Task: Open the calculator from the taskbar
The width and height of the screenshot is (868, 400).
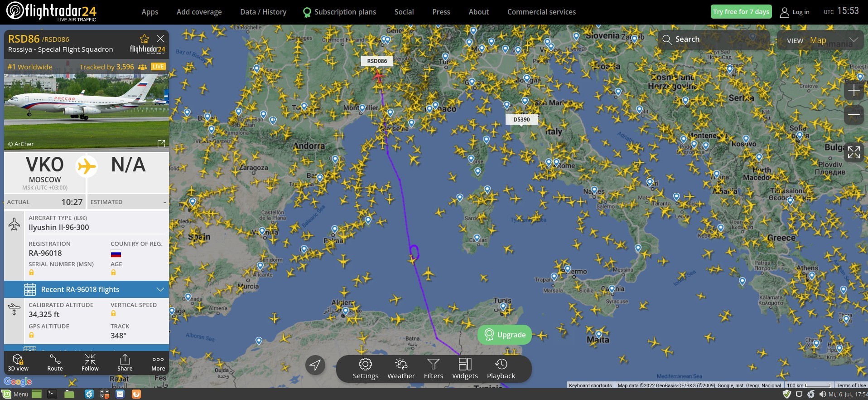Action: [x=105, y=394]
